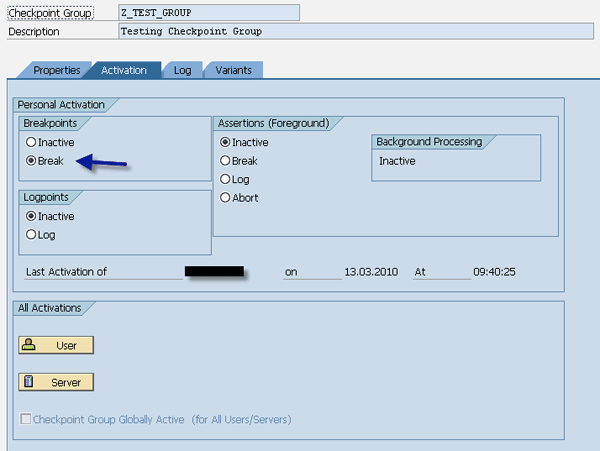Open the Variants tab
The height and width of the screenshot is (451, 600).
(x=234, y=70)
